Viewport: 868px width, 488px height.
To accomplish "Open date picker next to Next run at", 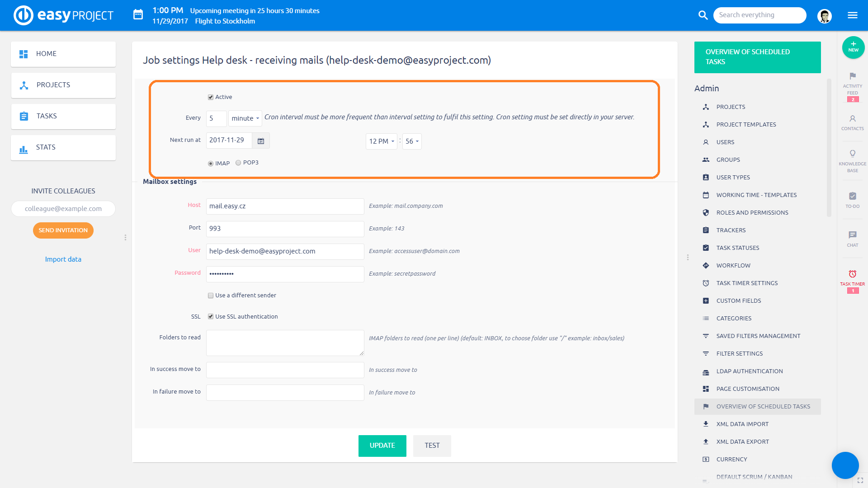I will pos(261,141).
